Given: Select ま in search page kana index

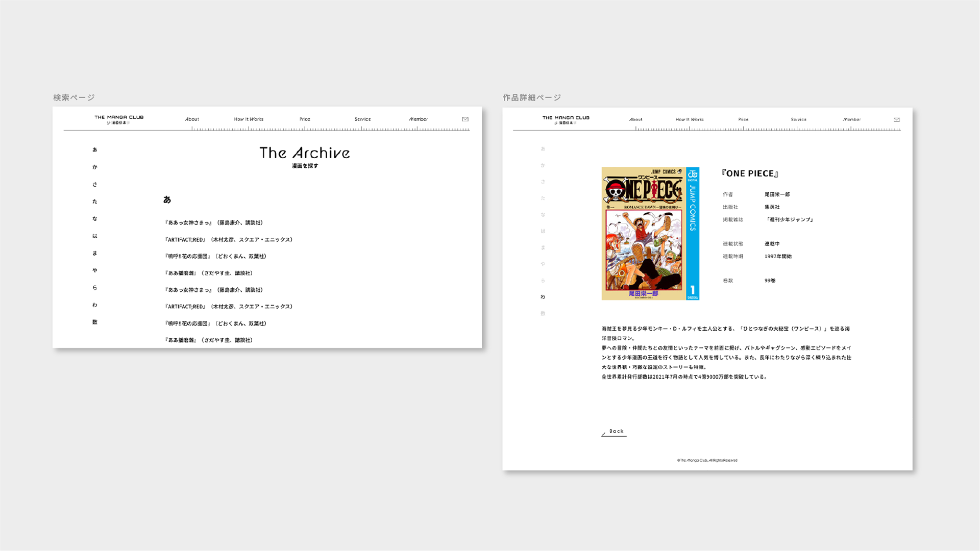Looking at the screenshot, I should point(95,253).
